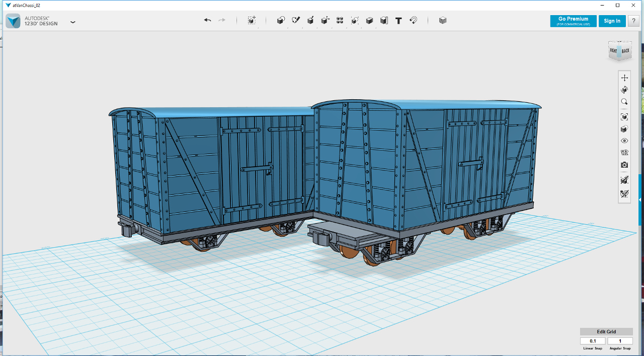Open the Primitives tool menu
Screen dimensions: 644x356
coord(281,20)
